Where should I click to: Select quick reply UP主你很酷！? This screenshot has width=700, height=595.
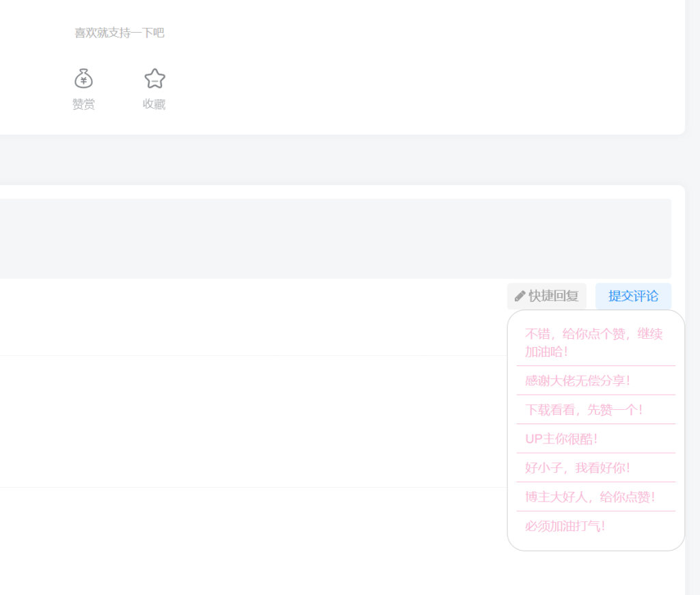[x=562, y=439]
